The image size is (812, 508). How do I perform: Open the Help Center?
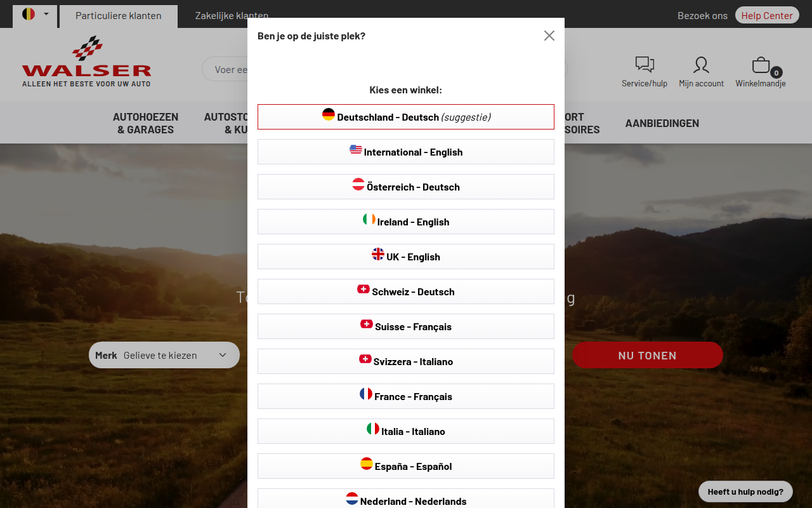coord(767,15)
